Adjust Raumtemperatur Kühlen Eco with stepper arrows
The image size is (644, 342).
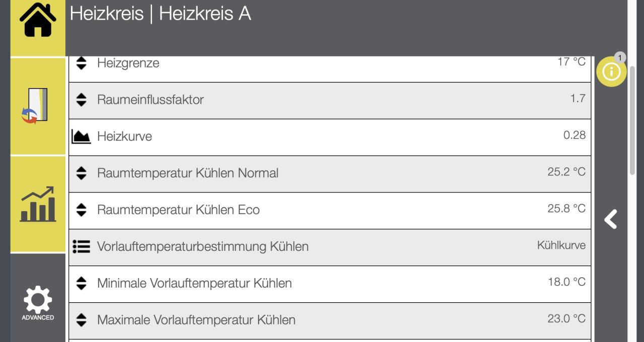tap(81, 210)
